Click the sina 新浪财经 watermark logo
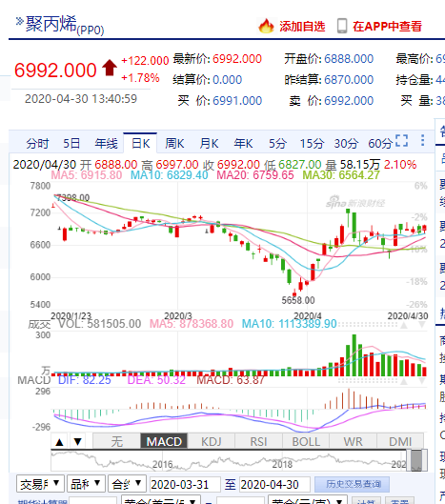 [x=355, y=202]
